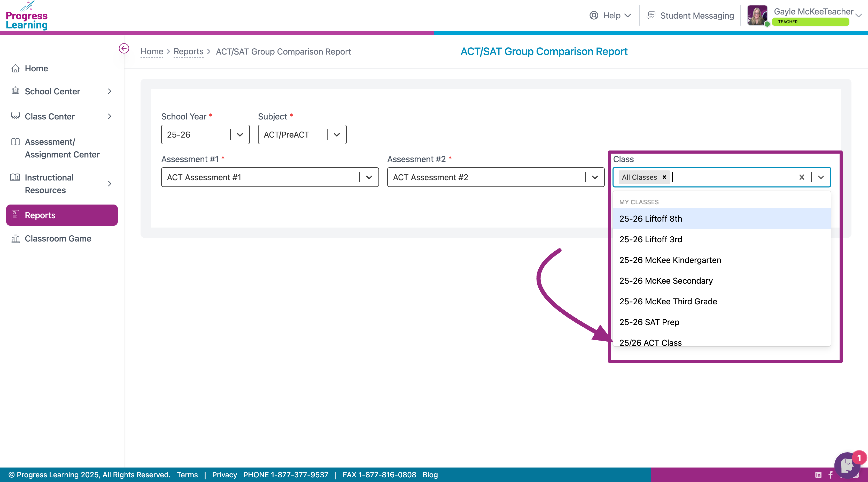Select 25-26 SAT Prep from class list
The height and width of the screenshot is (482, 868).
click(649, 322)
